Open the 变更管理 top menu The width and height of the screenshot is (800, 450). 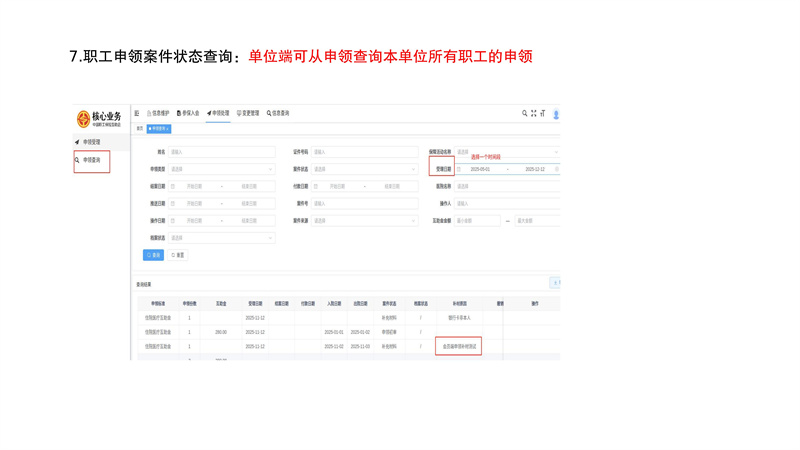(248, 114)
